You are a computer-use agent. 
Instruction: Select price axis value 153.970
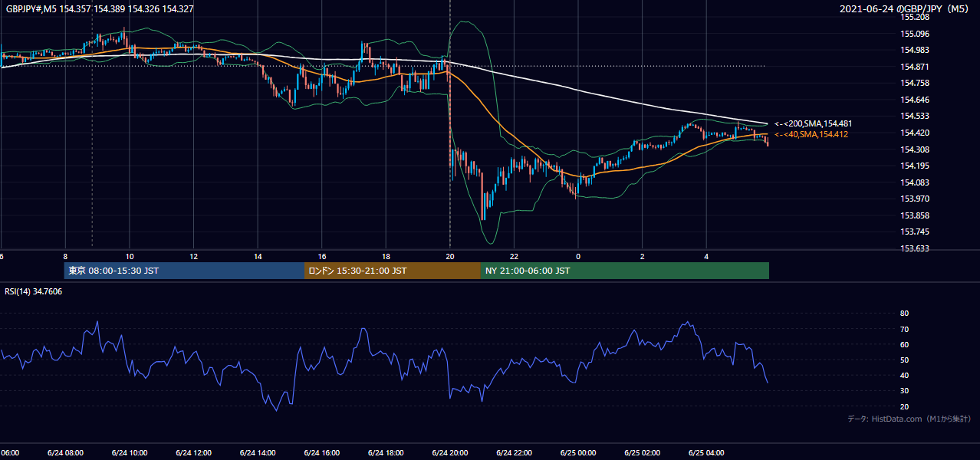tap(915, 199)
